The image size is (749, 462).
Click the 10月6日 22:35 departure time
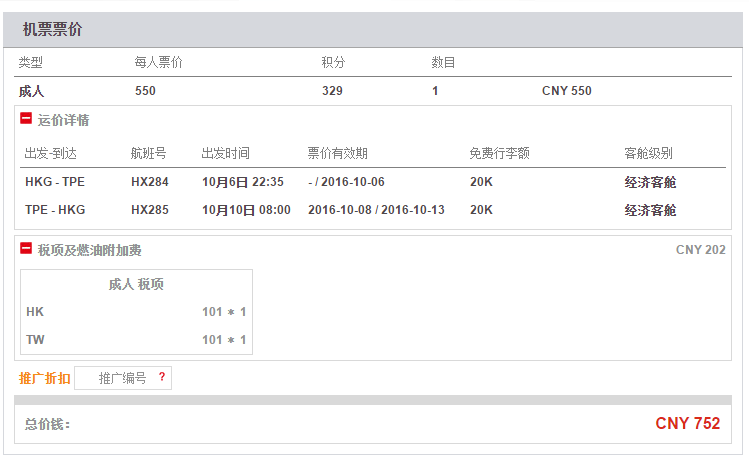click(243, 182)
